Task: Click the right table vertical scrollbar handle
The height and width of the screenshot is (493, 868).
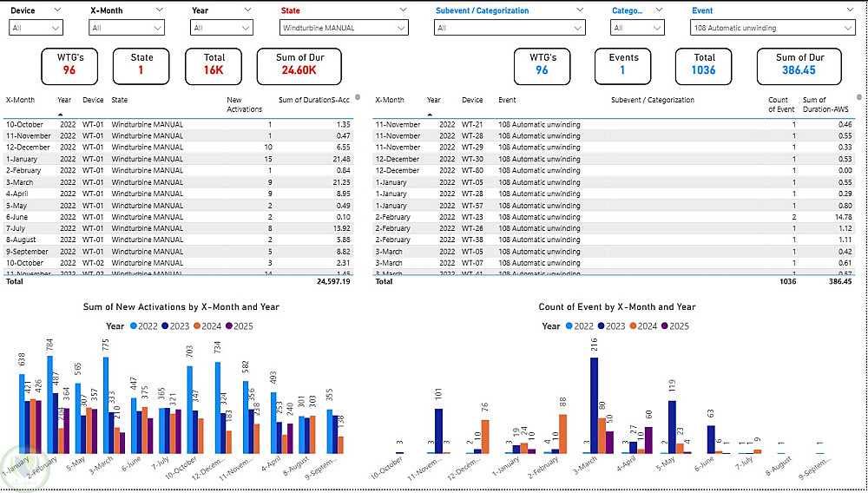Action: coord(858,97)
